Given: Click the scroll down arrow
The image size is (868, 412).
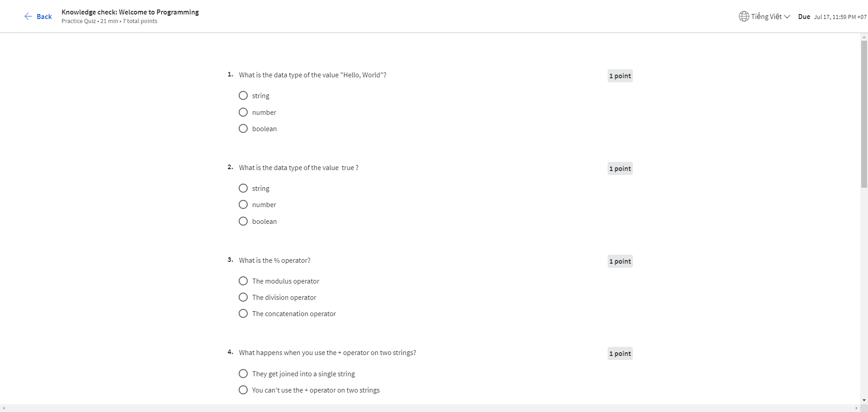Looking at the screenshot, I should tap(864, 400).
